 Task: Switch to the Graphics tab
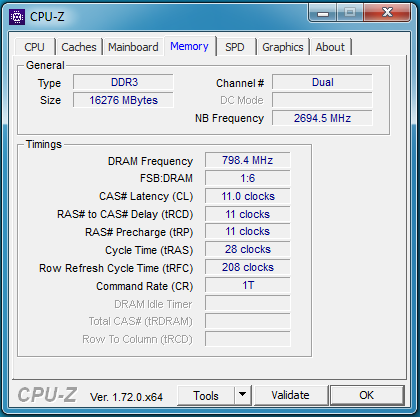point(283,47)
